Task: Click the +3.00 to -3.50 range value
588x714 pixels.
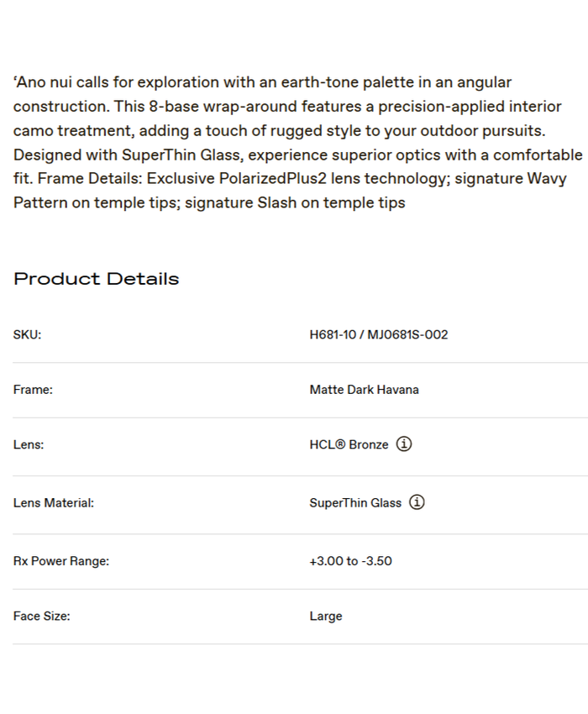Action: click(x=350, y=560)
